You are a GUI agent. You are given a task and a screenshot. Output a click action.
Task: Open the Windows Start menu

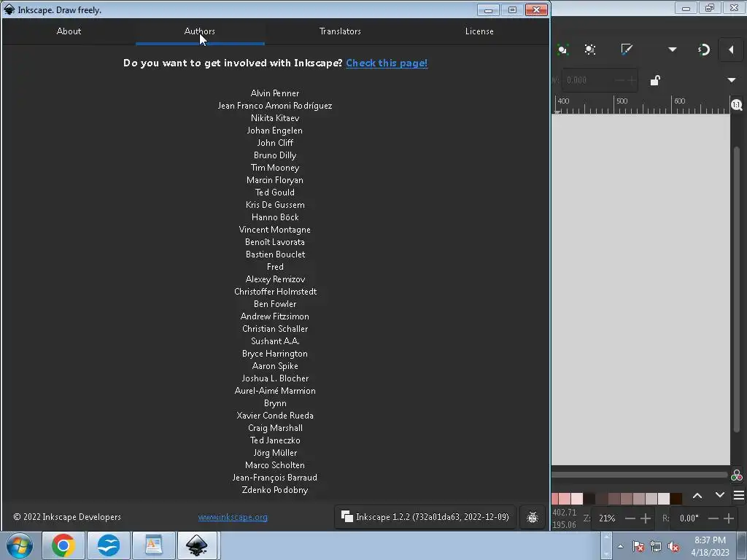20,545
